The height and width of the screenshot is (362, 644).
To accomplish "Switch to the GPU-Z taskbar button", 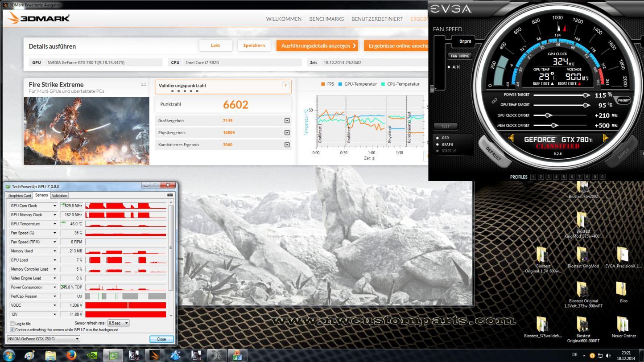I will point(113,355).
